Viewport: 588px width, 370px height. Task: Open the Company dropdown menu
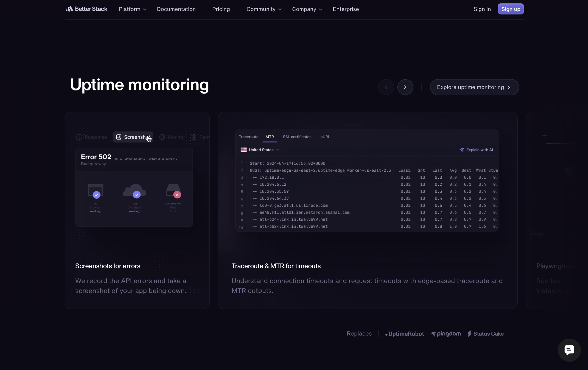(x=307, y=9)
